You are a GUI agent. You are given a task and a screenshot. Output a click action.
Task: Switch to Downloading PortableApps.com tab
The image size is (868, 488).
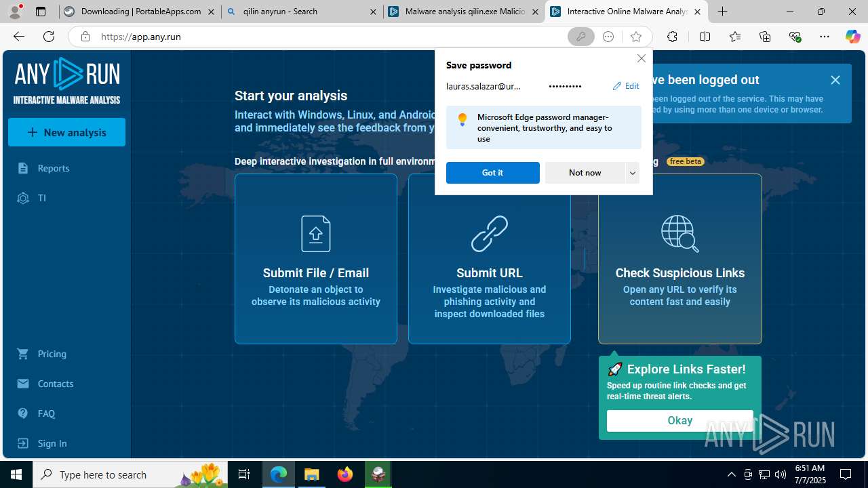pyautogui.click(x=140, y=12)
